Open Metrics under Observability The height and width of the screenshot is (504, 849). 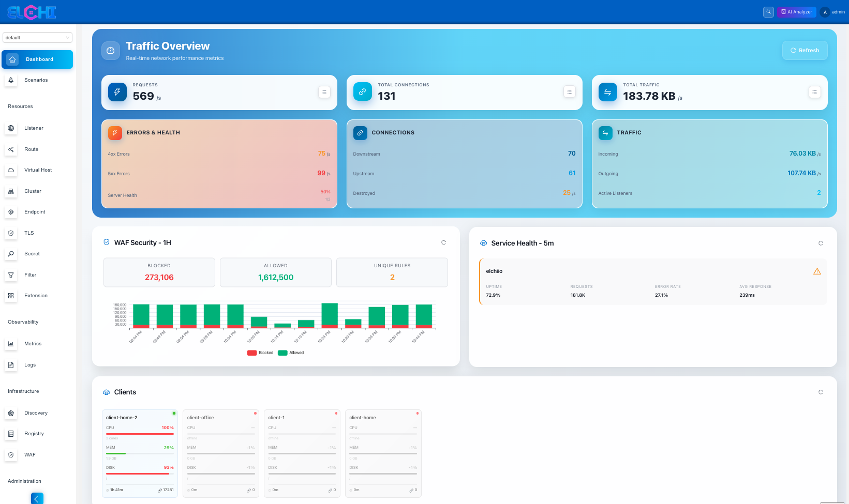tap(11, 344)
